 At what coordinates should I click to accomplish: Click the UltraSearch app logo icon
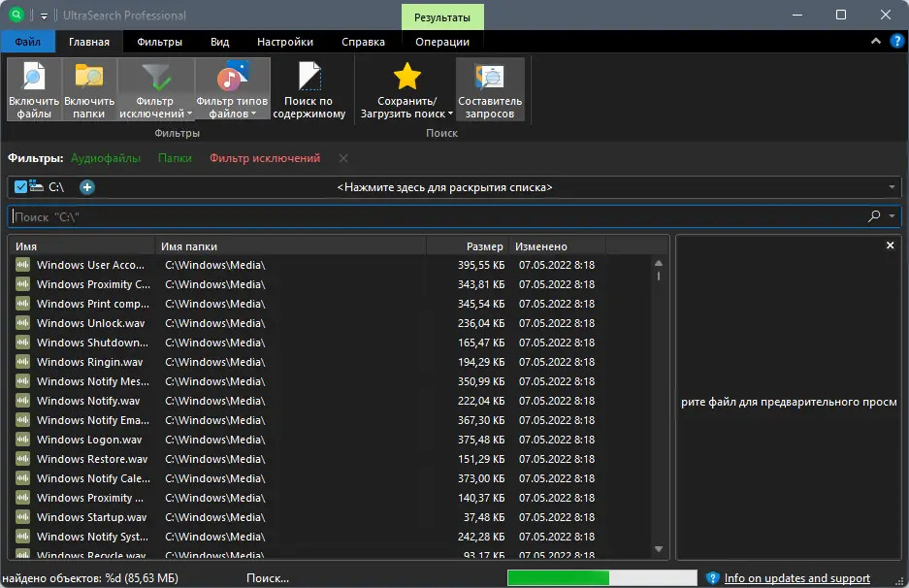[16, 15]
